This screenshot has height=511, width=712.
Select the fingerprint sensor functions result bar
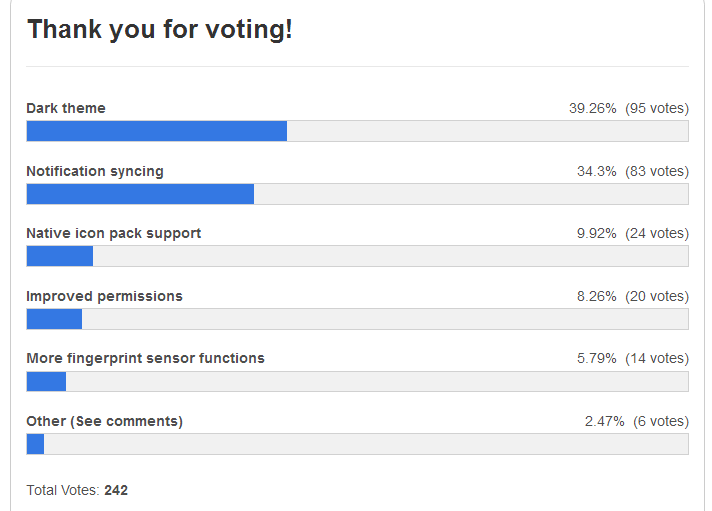tap(357, 381)
